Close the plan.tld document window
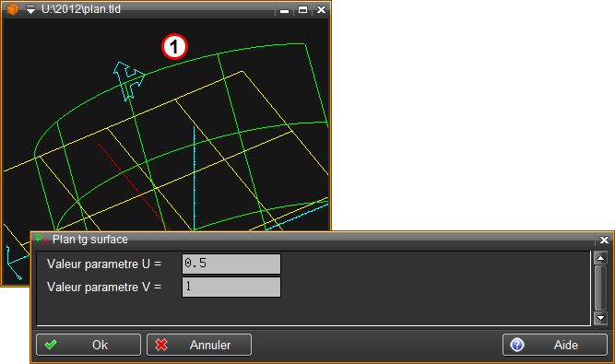Viewport: 615px width, 364px height. [321, 10]
